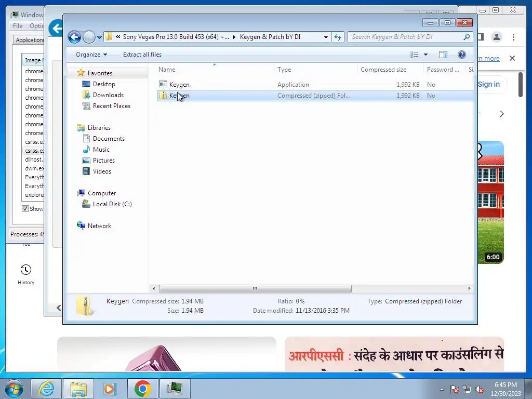Select Favorites in the navigation pane
The width and height of the screenshot is (532, 399).
point(100,73)
